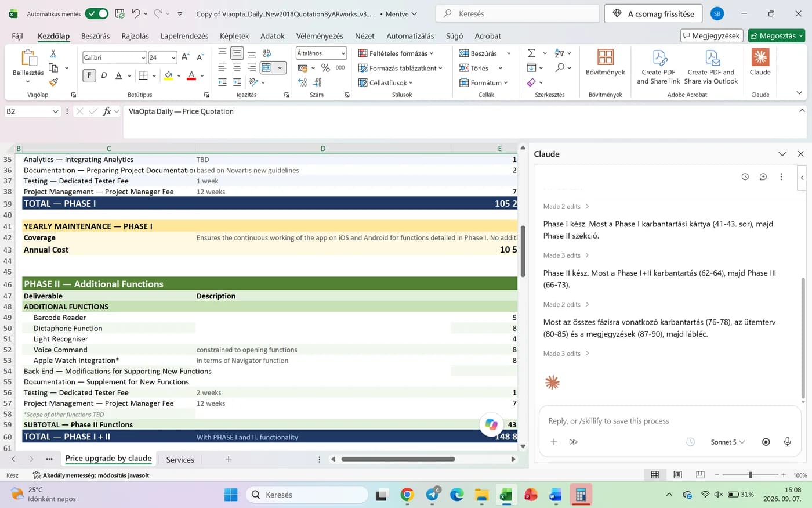Open chat history clock icon in Claude pane

pos(745,176)
